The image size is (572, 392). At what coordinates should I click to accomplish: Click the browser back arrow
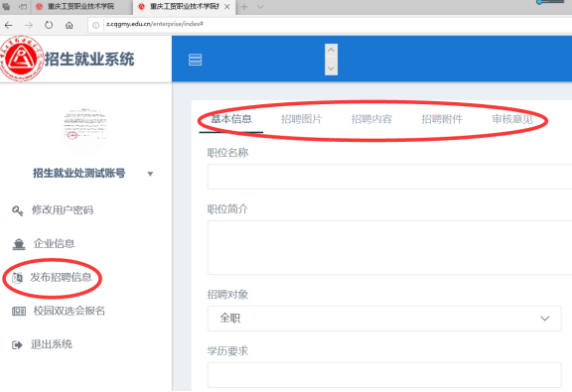pyautogui.click(x=8, y=25)
